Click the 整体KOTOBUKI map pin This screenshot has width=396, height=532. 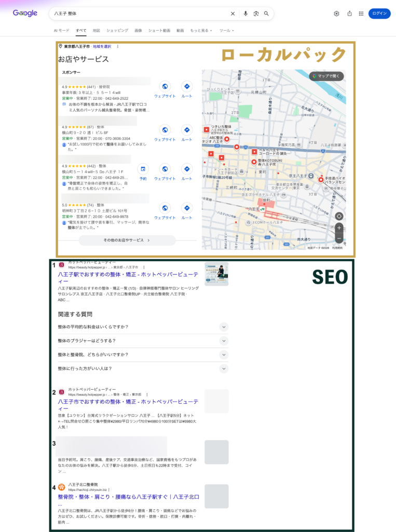254,162
